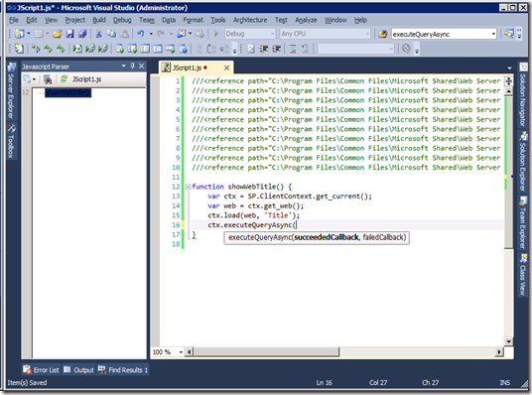
Task: Open the Error List panel tab
Action: (x=41, y=369)
